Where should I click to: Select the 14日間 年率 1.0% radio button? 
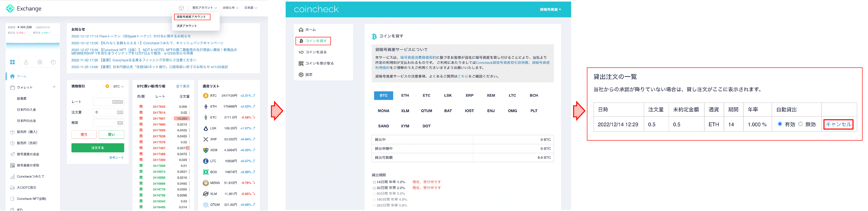pos(374,182)
